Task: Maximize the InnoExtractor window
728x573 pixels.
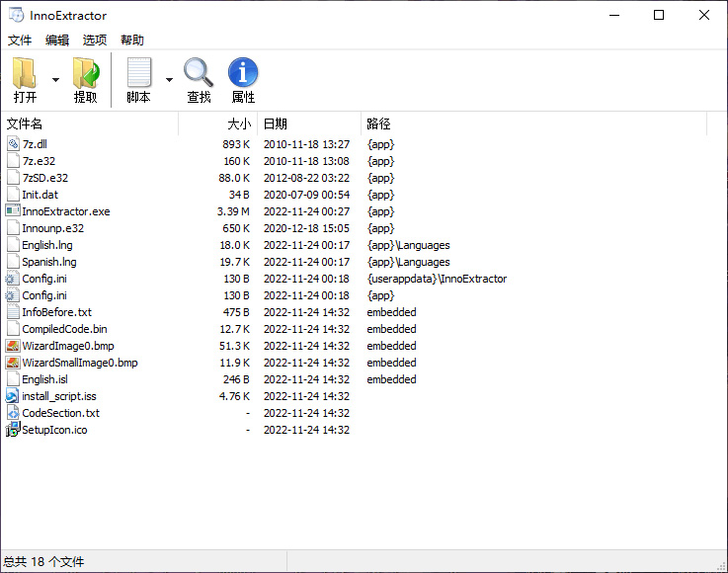Action: click(x=658, y=16)
